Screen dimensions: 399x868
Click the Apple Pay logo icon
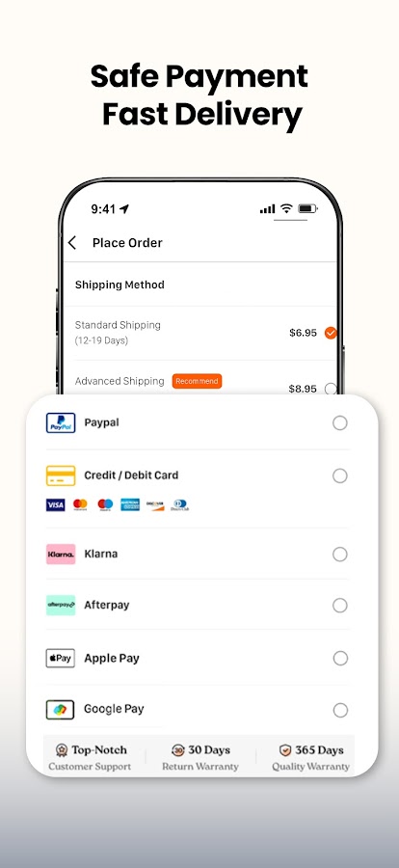tap(61, 658)
